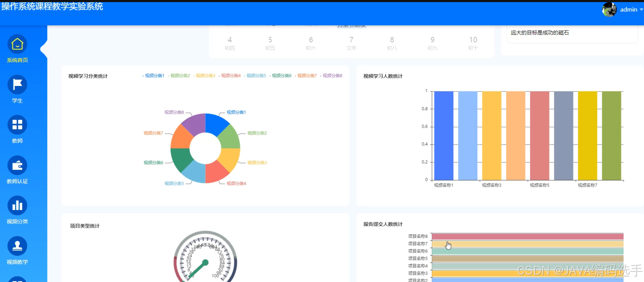Select calendar day 9 初九
Image resolution: width=644 pixels, height=282 pixels.
tap(432, 43)
